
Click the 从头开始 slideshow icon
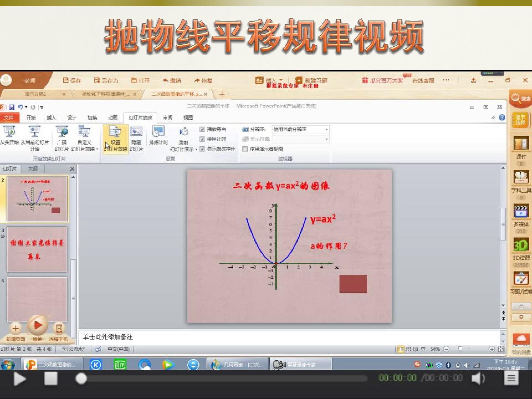pyautogui.click(x=10, y=132)
